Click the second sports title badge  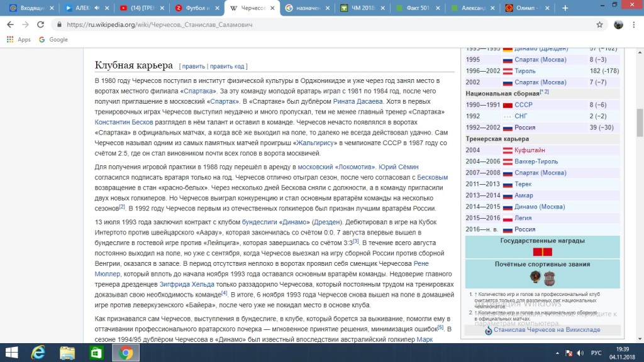tap(550, 278)
